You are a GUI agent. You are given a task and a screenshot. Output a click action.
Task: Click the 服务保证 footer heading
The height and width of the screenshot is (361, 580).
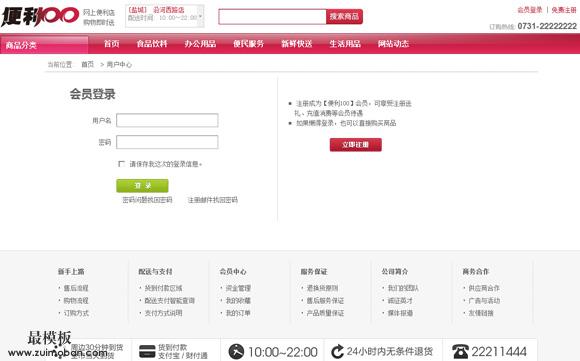314,271
